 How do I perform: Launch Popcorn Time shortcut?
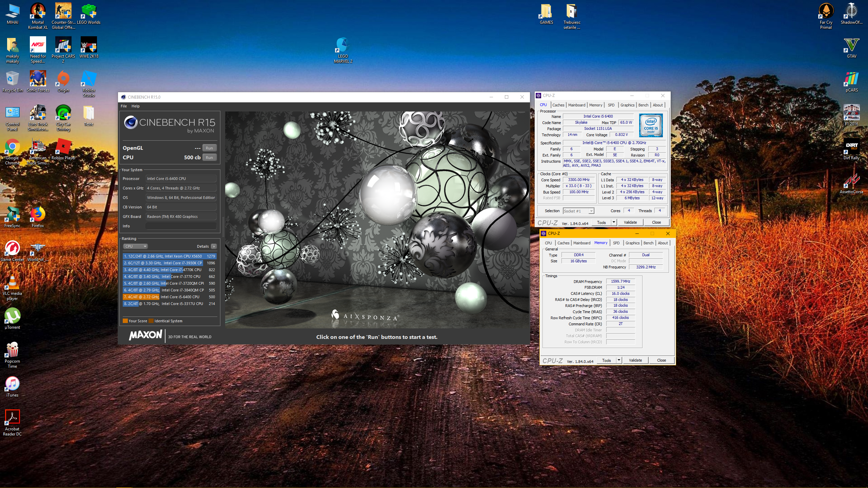tap(12, 355)
